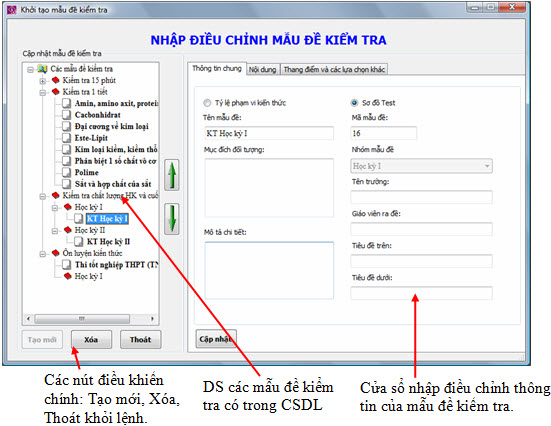The height and width of the screenshot is (426, 551).
Task: Click the Cập nhật button
Action: [x=215, y=339]
